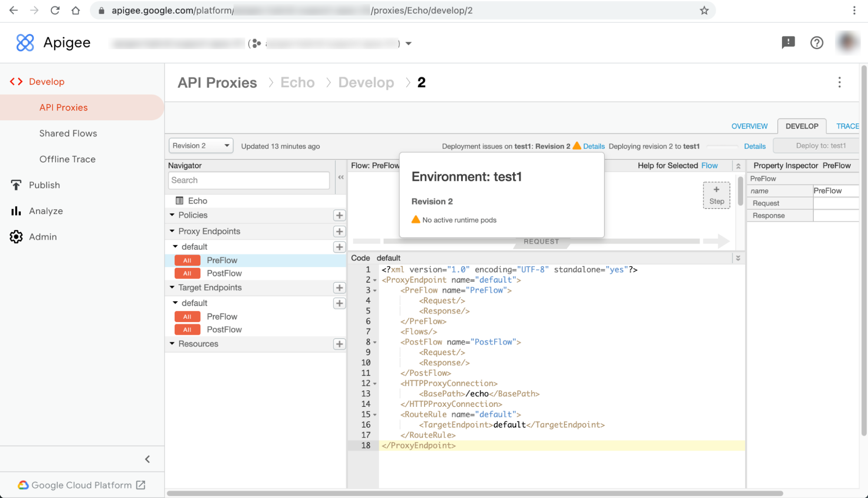This screenshot has height=498, width=868.
Task: Add proxy endpoint with plus icon
Action: [339, 231]
